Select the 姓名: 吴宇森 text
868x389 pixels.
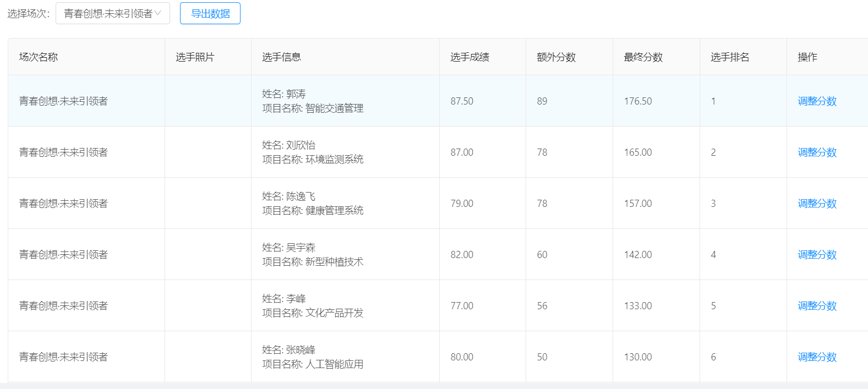[x=289, y=248]
